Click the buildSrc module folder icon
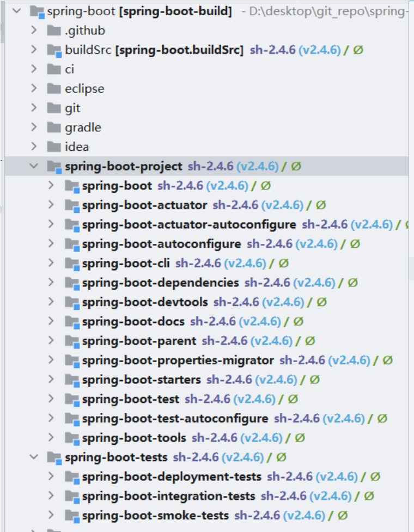 click(54, 51)
